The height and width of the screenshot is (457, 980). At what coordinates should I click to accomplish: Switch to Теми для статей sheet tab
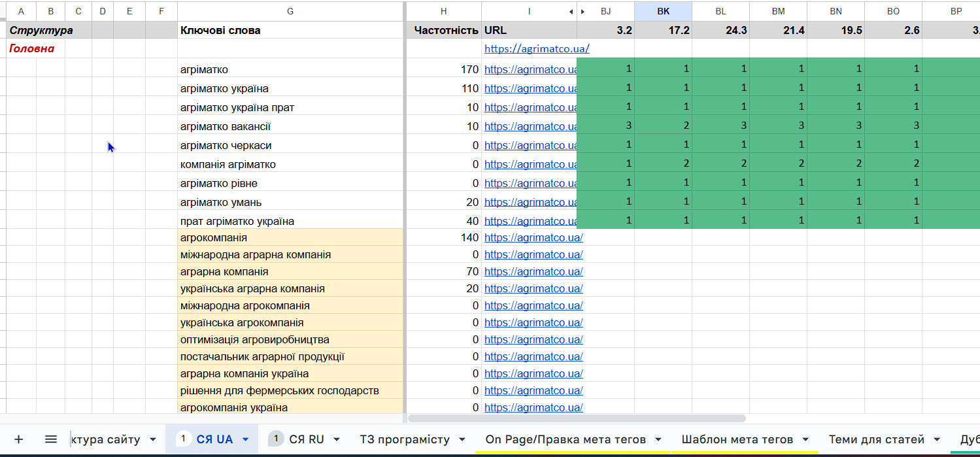point(876,439)
